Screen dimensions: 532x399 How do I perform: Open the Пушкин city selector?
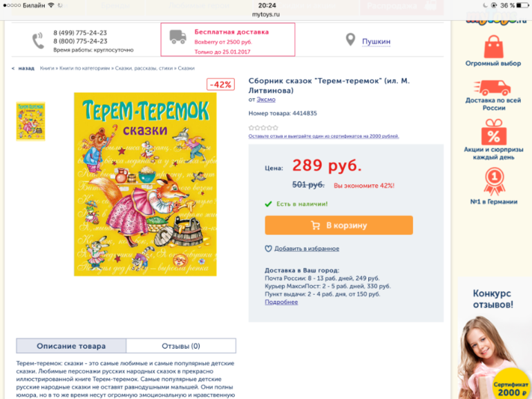coord(376,41)
